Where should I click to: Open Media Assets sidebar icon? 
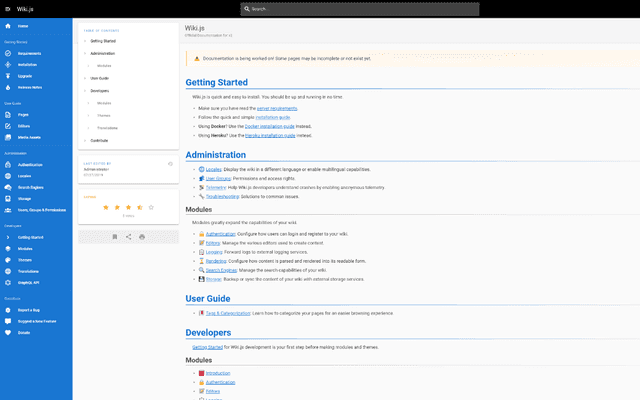[8, 138]
